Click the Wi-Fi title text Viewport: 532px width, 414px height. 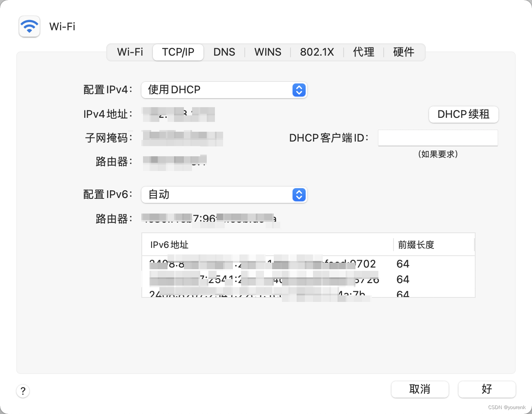click(63, 27)
